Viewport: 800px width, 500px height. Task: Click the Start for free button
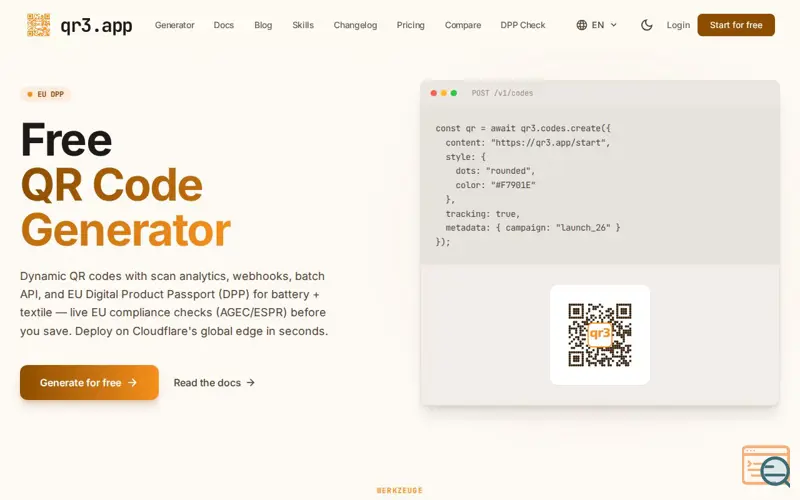coord(736,25)
